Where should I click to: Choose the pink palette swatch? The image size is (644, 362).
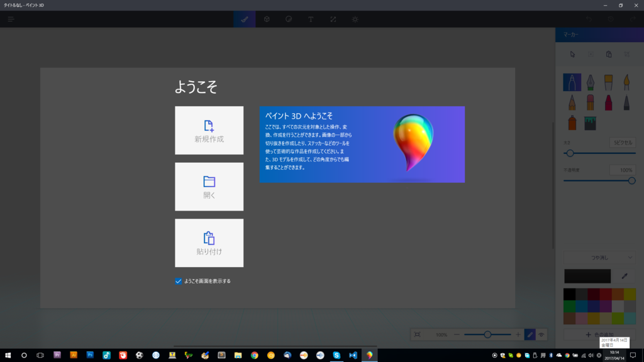tap(582, 318)
